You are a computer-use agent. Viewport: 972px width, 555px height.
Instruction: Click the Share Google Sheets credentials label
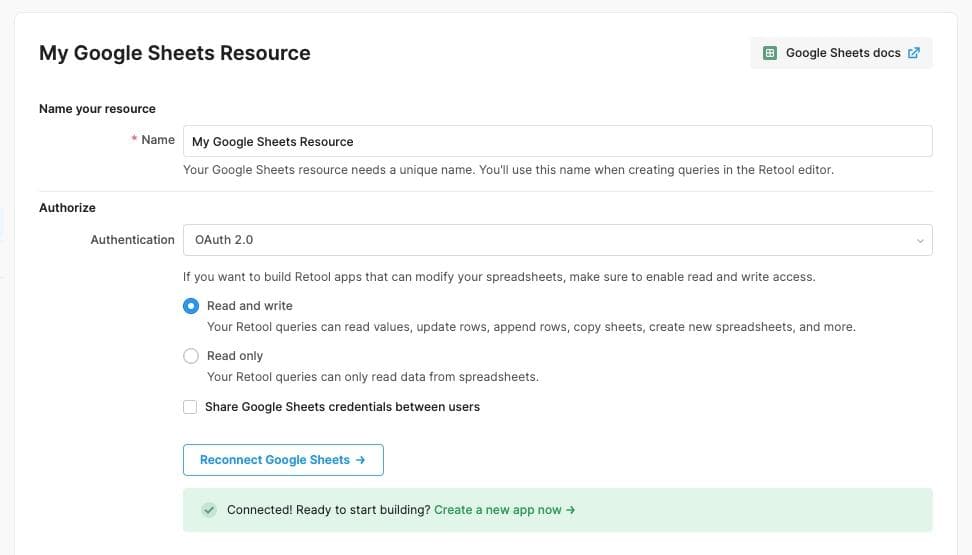pyautogui.click(x=342, y=407)
